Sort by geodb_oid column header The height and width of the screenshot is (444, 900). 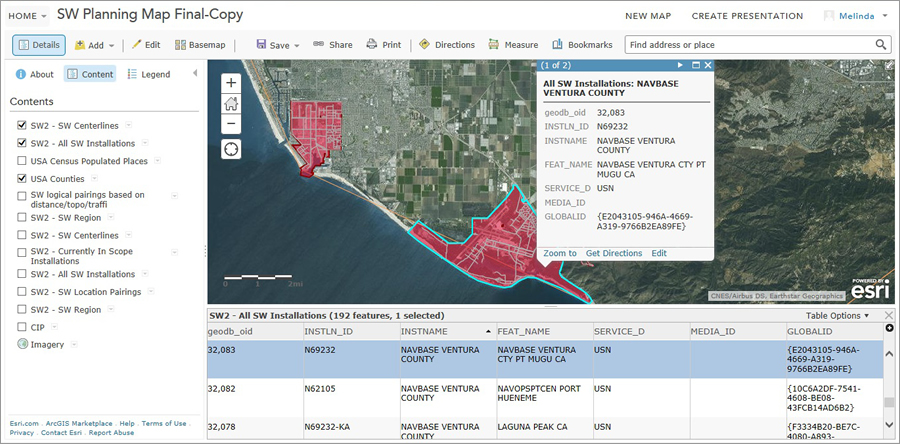(254, 332)
